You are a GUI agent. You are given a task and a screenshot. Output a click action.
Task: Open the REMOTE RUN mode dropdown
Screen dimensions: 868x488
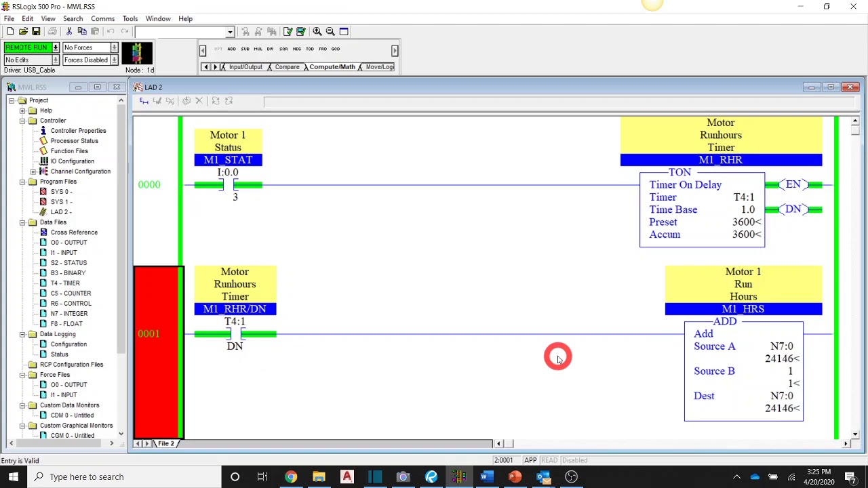[56, 47]
